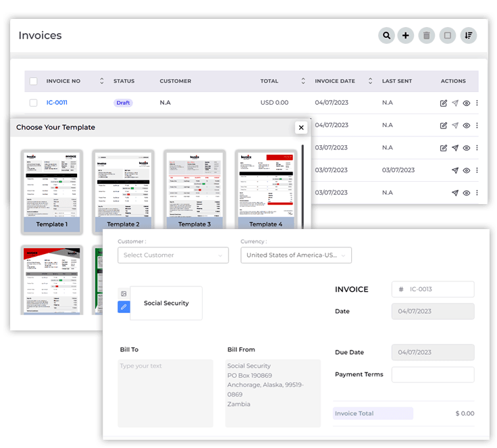Viewport: 497px width, 448px height.
Task: Select the Template 1 thumbnail
Action: pos(52,191)
